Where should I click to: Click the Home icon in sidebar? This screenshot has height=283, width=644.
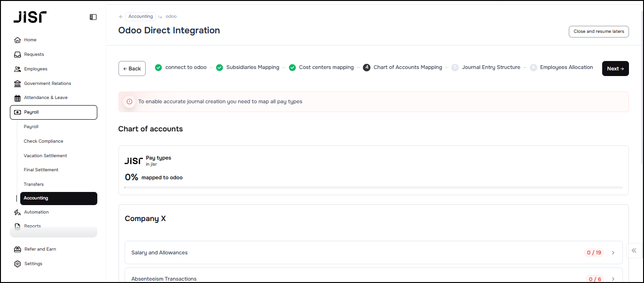point(17,40)
